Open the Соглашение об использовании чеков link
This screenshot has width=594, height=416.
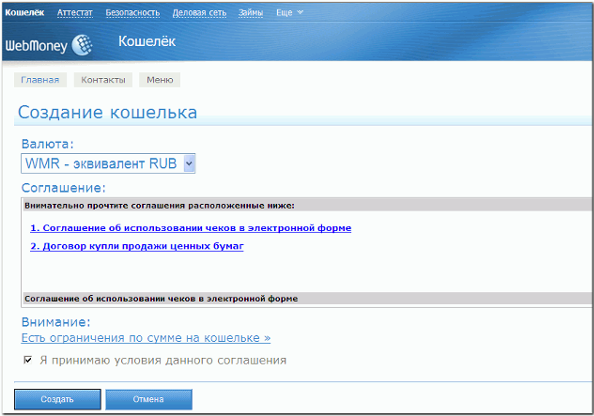coord(191,228)
